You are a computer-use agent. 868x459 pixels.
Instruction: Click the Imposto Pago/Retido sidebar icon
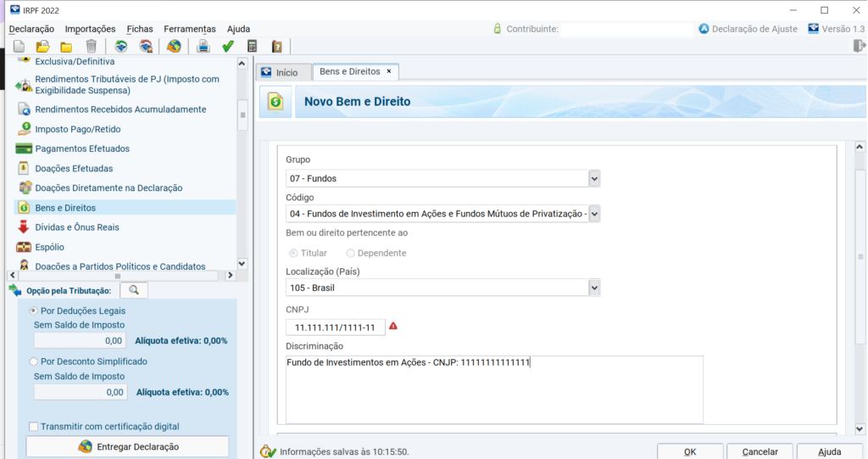click(x=24, y=129)
